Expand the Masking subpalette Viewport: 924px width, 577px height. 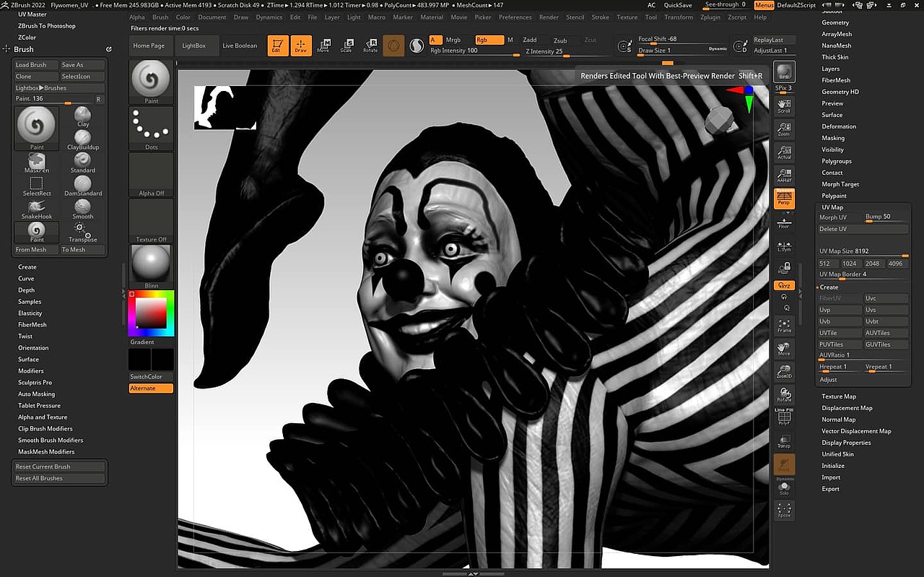(832, 138)
